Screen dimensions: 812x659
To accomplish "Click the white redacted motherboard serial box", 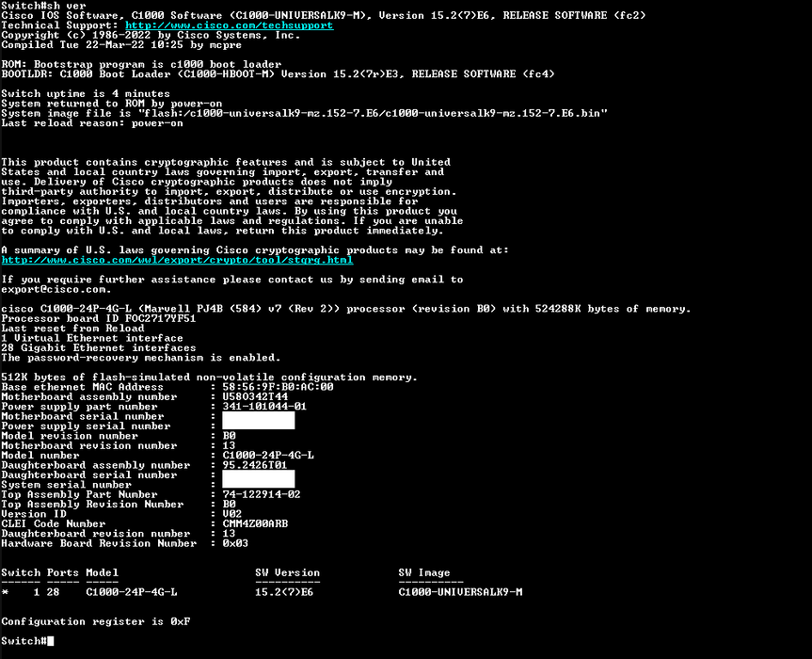I will tap(259, 420).
